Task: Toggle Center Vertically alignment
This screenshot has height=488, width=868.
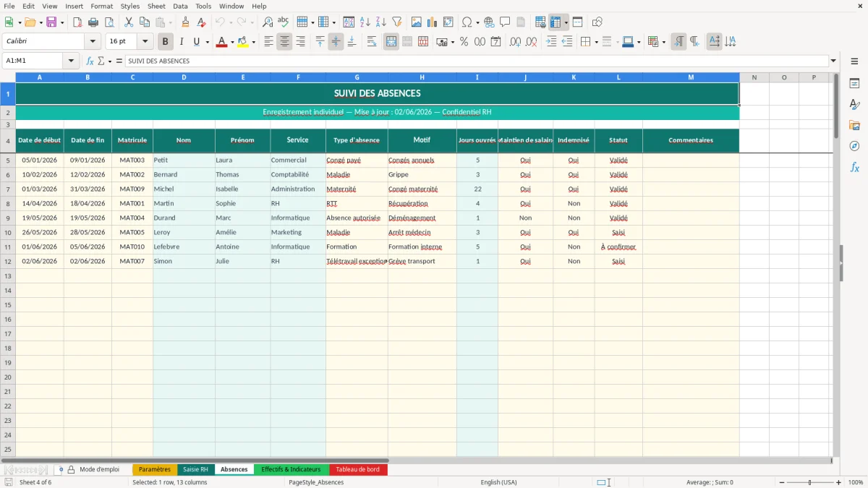Action: [336, 42]
